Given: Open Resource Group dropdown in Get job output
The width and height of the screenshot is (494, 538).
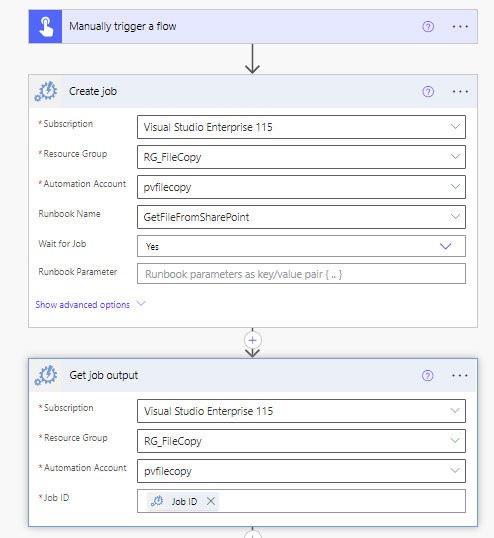Looking at the screenshot, I should coord(301,441).
